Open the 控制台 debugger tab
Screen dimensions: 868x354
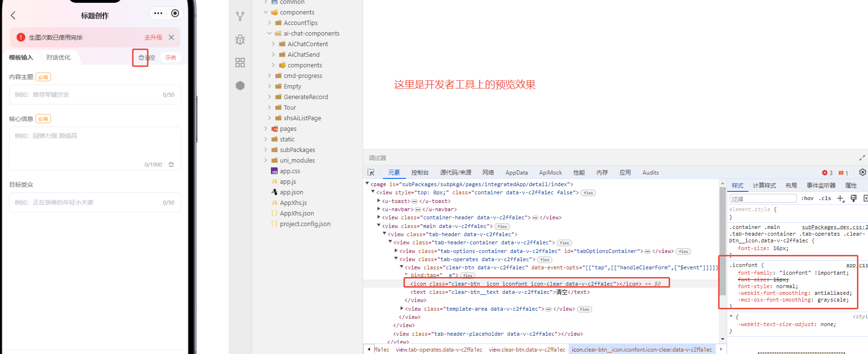click(420, 173)
